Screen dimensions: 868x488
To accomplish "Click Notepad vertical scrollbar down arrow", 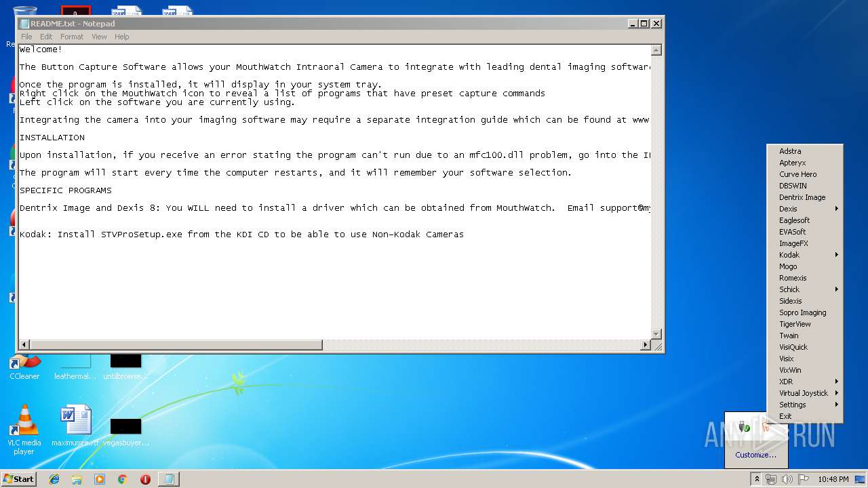I will click(x=656, y=334).
